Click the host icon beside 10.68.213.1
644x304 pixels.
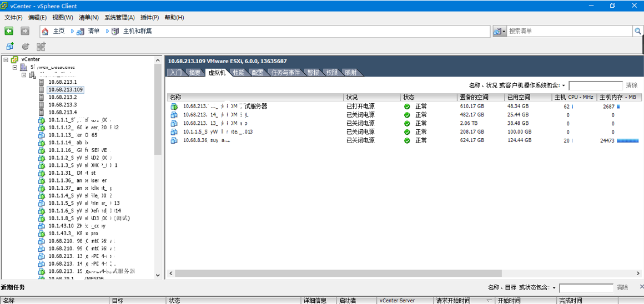[x=41, y=82]
